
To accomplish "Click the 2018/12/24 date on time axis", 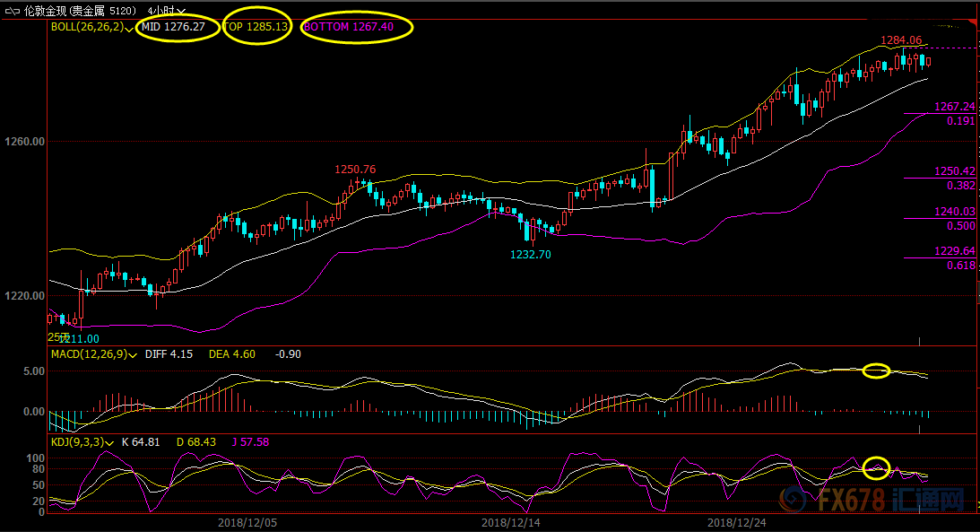I will coord(735,521).
